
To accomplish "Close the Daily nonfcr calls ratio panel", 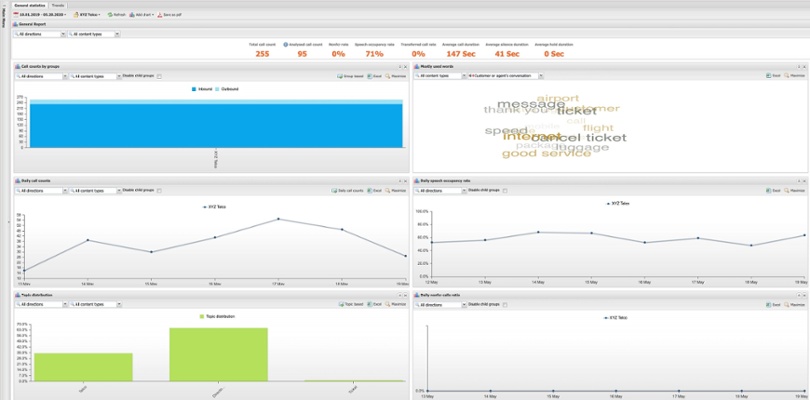I will tap(804, 295).
